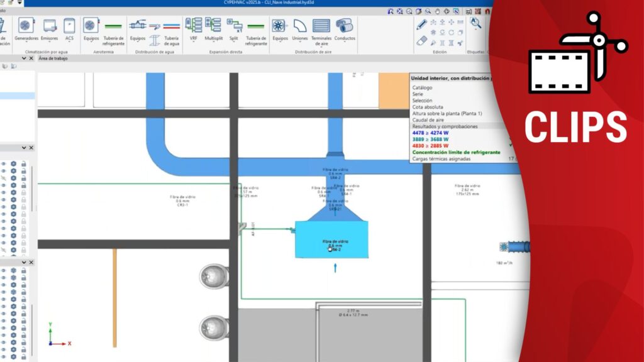Toggle the topmost eye visibility icon in the upper layer list
Viewport: 644px width, 362px height.
point(3,164)
